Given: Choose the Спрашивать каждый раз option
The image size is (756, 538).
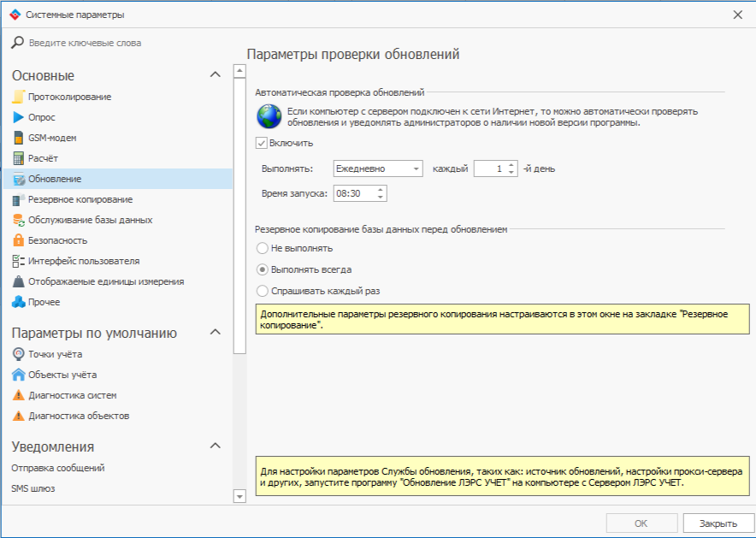Looking at the screenshot, I should pyautogui.click(x=262, y=291).
